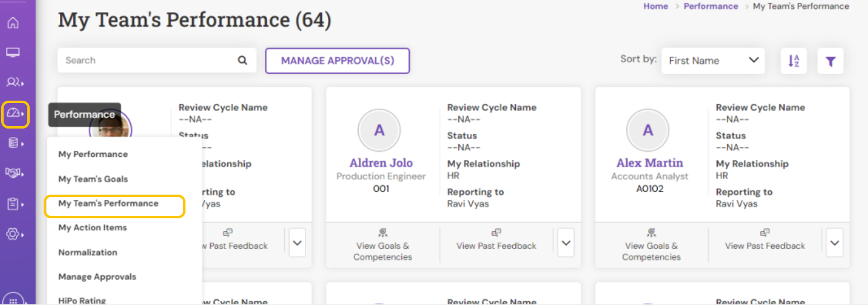The height and width of the screenshot is (305, 868).
Task: Open Aldren Jolo's profile name link
Action: coord(381,163)
